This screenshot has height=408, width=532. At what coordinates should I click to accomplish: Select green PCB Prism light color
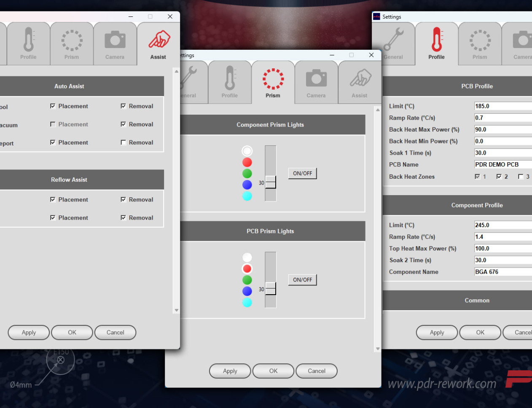pyautogui.click(x=247, y=280)
